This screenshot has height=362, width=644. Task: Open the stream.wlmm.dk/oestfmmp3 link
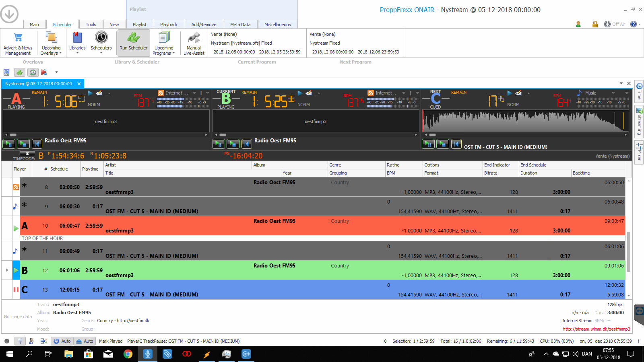(597, 329)
